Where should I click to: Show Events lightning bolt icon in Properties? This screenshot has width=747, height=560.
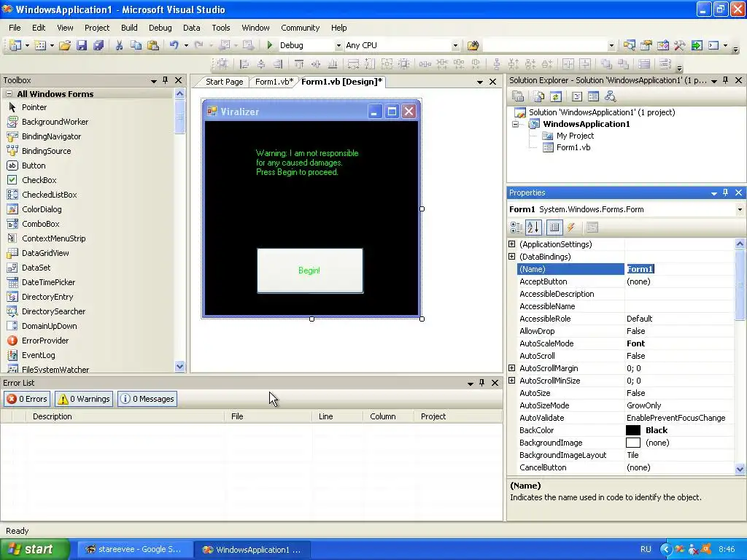[570, 227]
